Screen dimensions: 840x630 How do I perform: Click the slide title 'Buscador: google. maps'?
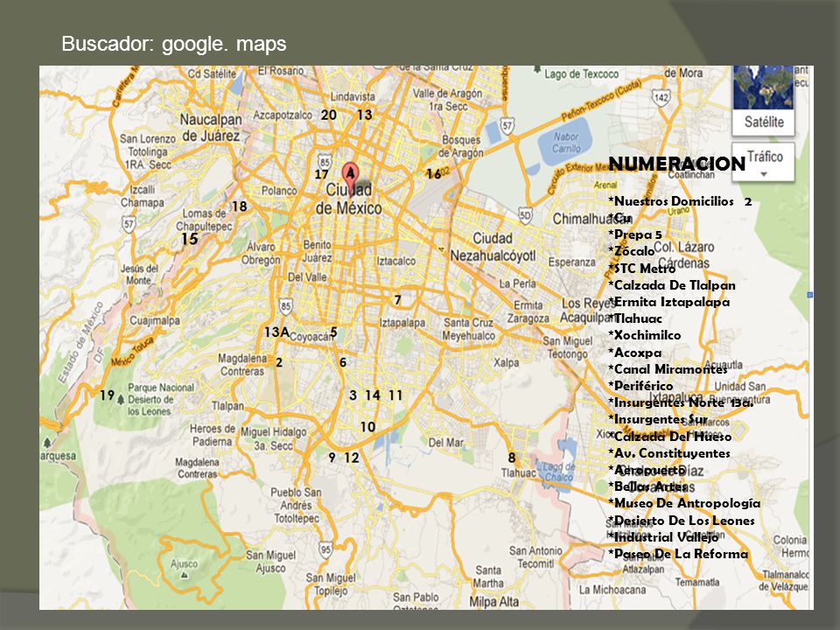point(174,44)
